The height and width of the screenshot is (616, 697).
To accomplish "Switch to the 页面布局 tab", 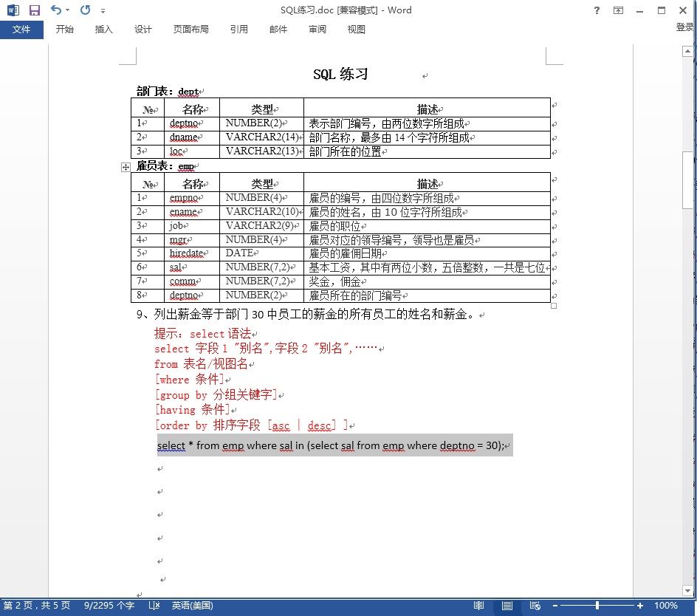I will [x=190, y=30].
